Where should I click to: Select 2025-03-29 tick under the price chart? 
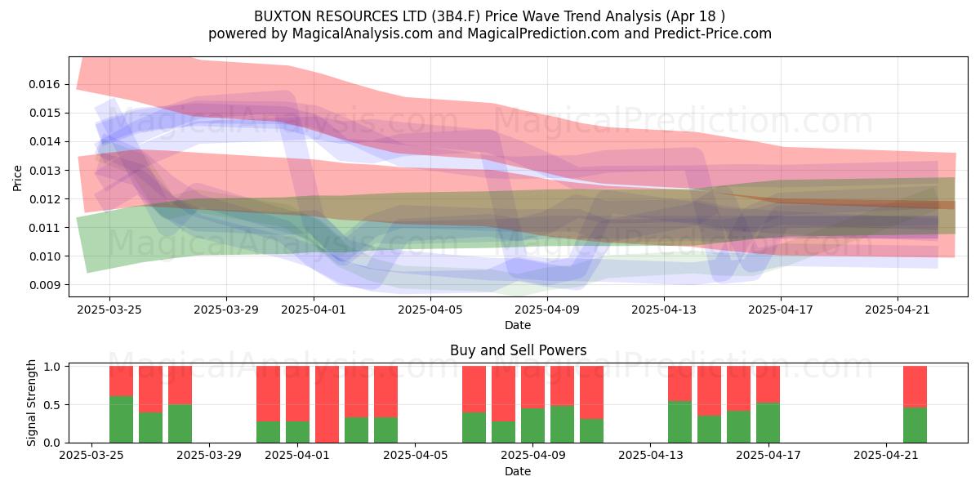pyautogui.click(x=226, y=310)
